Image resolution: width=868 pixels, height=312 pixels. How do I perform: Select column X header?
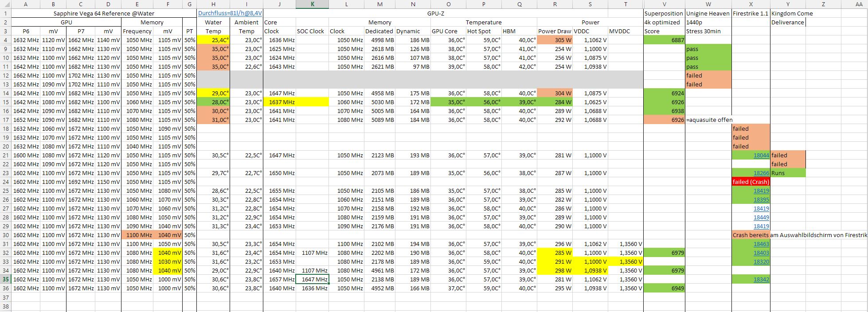click(x=751, y=4)
